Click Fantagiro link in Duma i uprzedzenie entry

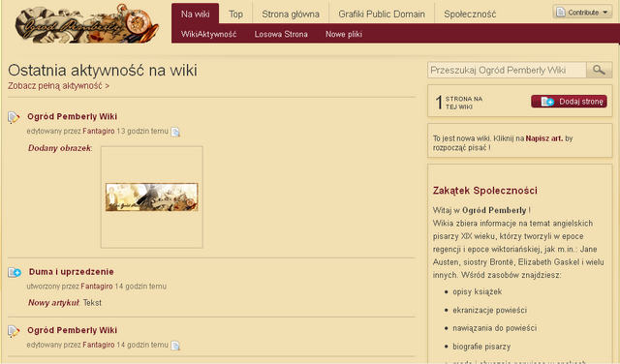pos(97,287)
